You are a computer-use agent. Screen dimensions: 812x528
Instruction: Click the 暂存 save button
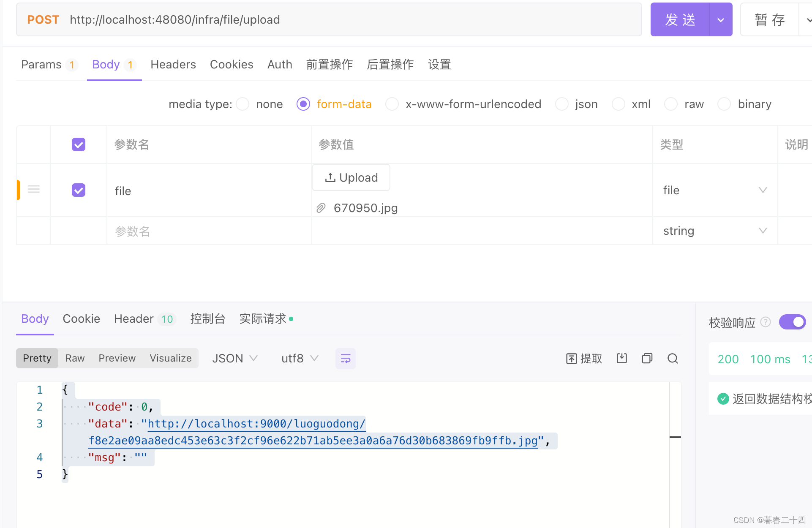[769, 19]
